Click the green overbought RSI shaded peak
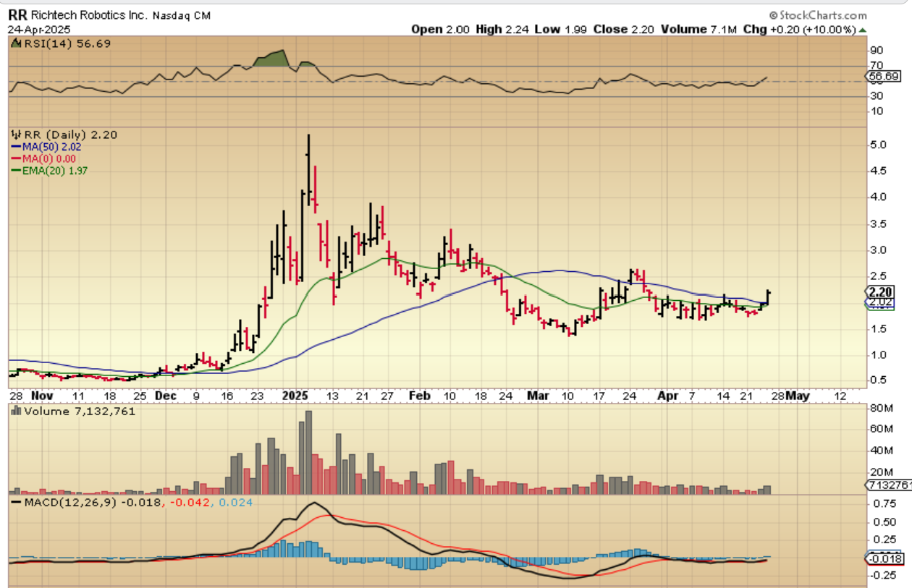The width and height of the screenshot is (912, 588). [271, 58]
